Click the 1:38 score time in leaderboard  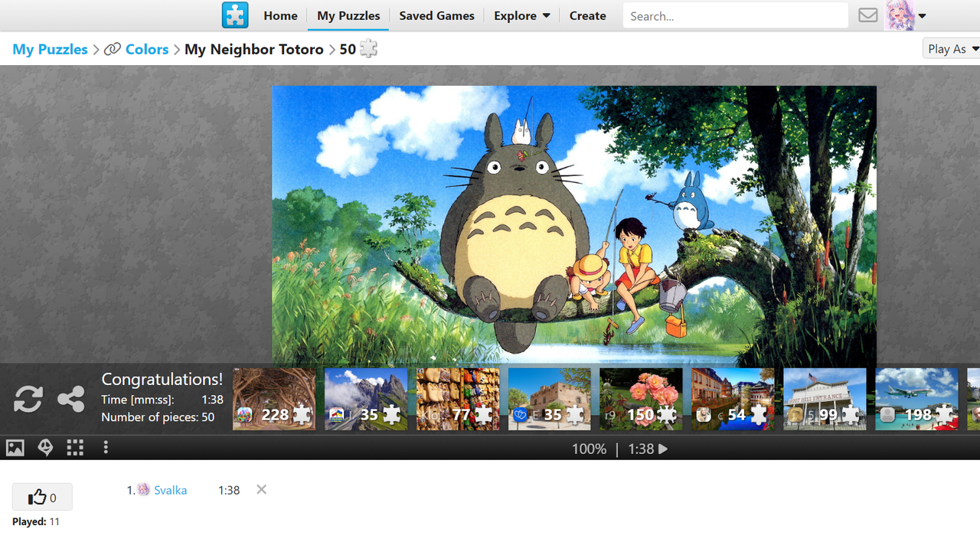click(x=229, y=490)
